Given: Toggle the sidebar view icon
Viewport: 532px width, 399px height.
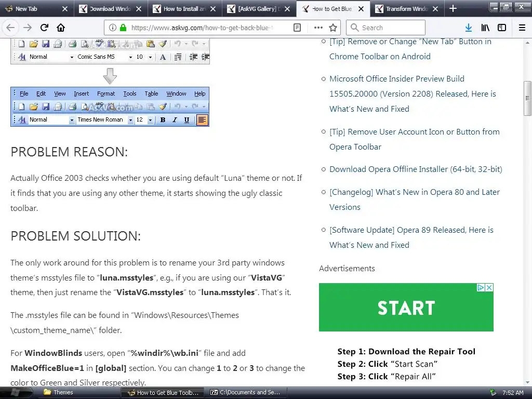Looking at the screenshot, I should pos(502,28).
